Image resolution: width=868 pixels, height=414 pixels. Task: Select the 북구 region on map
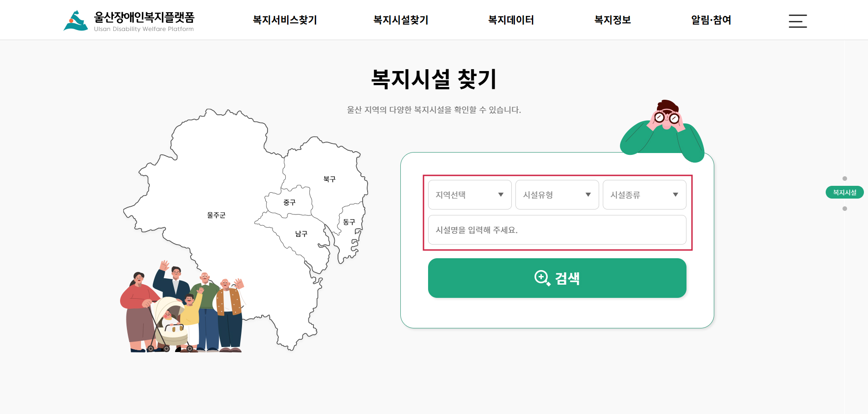[329, 179]
